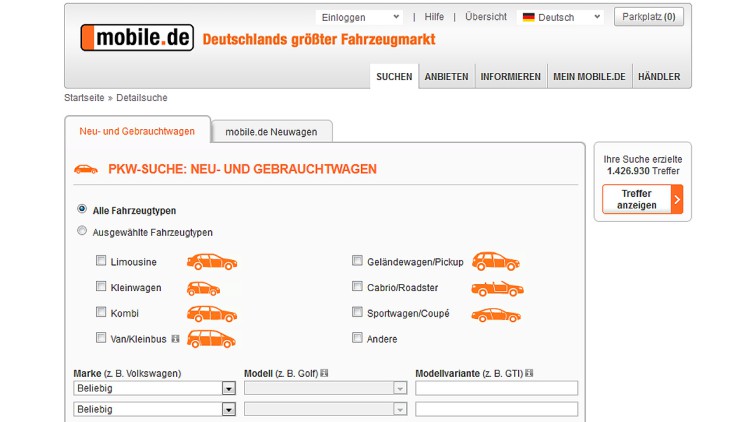The image size is (750, 422).
Task: Click the Kombi car icon
Action: tap(211, 313)
